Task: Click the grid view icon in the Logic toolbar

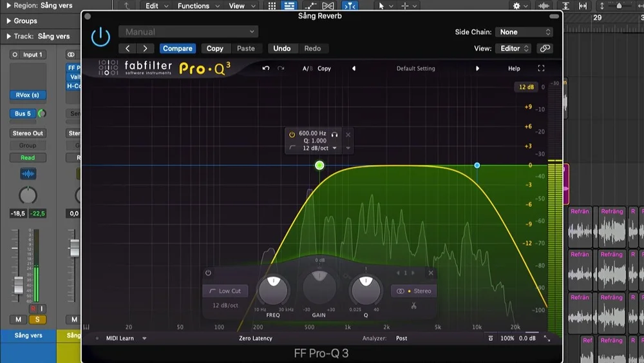Action: click(x=272, y=6)
